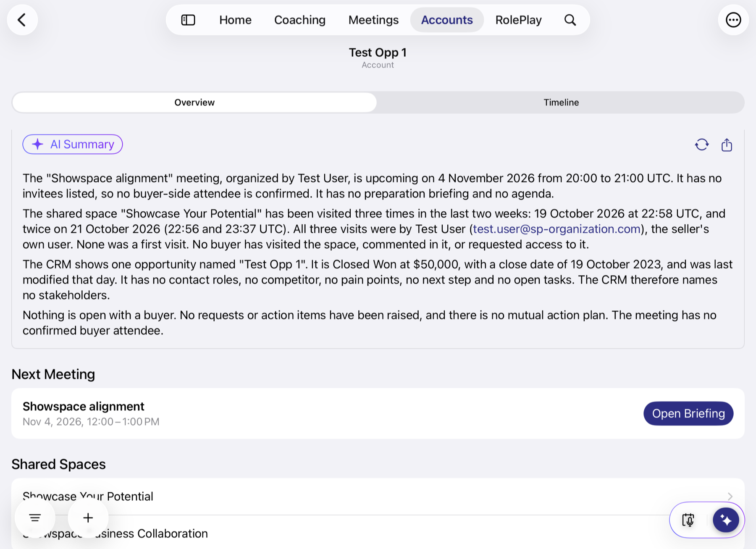
Task: Toggle the sidebar panel icon
Action: tap(188, 20)
